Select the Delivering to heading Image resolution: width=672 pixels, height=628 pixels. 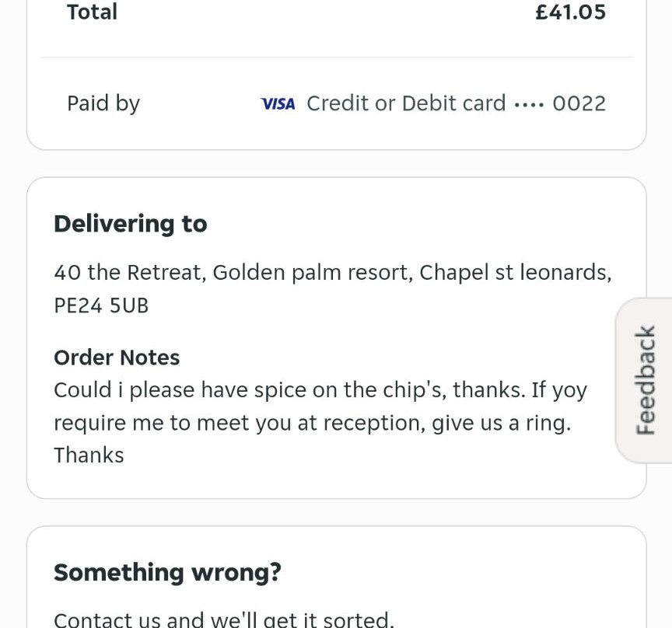pos(131,224)
